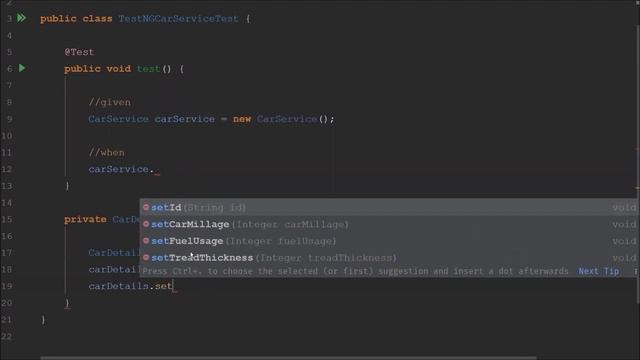
Task: Click the method icon beside setTreadThickness
Action: 146,258
